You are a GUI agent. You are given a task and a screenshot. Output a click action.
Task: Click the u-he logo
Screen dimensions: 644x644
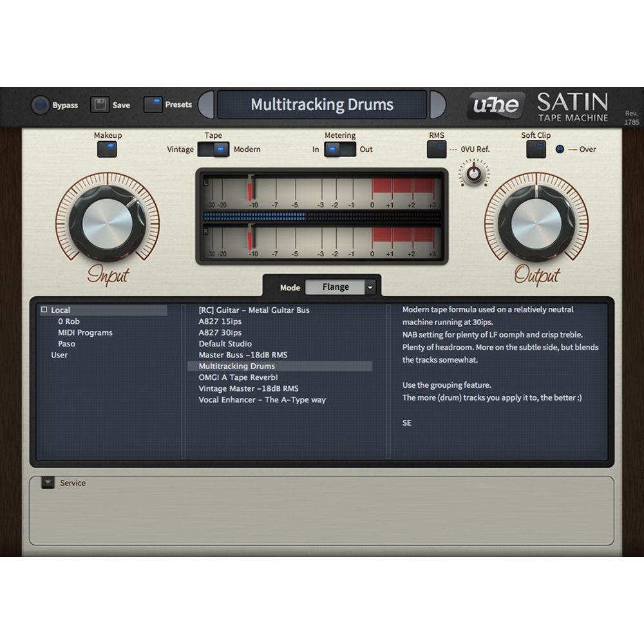point(495,104)
